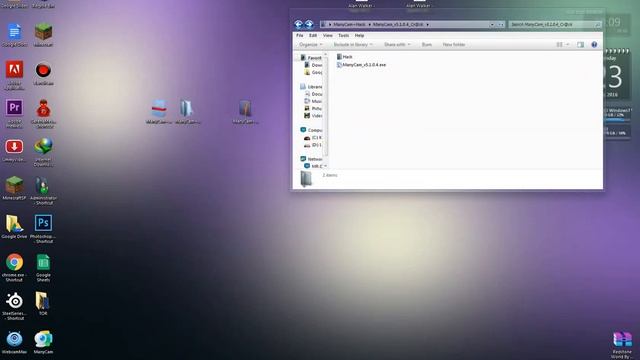
Task: Launch the Photoshop shortcut icon
Action: [x=43, y=229]
